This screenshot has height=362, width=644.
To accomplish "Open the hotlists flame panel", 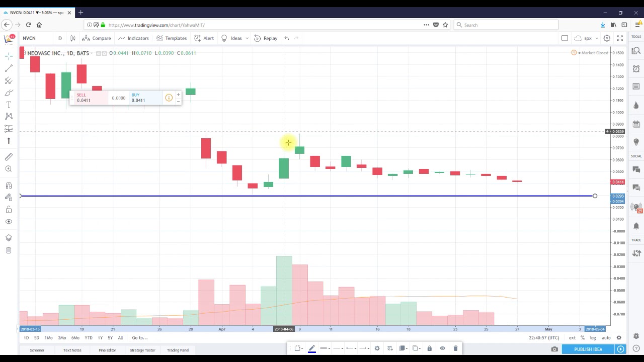I will [x=636, y=106].
